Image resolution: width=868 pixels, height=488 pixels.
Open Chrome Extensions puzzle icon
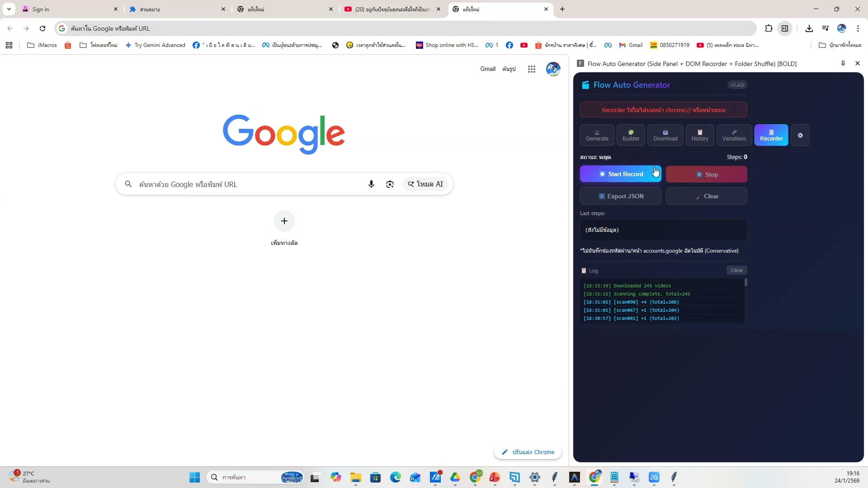point(769,28)
